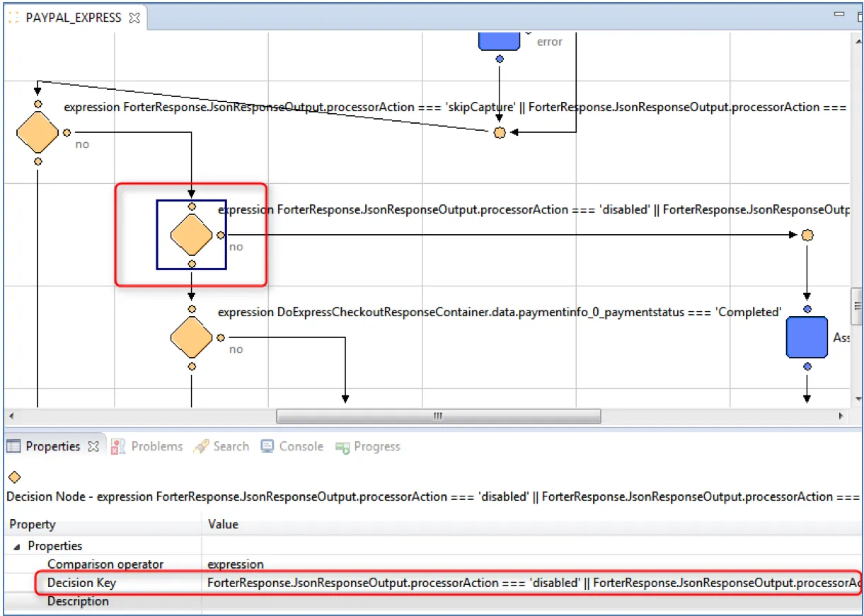The height and width of the screenshot is (616, 864).
Task: Open the Progress tab
Action: [x=368, y=446]
